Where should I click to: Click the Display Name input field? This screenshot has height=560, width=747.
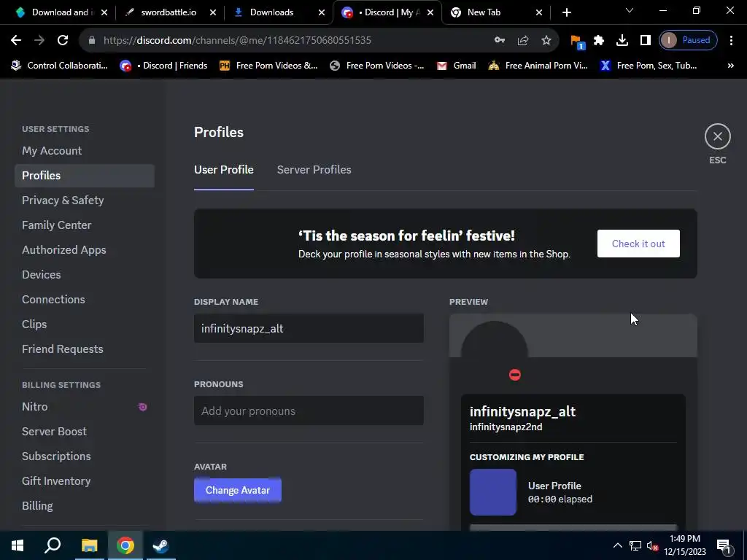(x=309, y=329)
